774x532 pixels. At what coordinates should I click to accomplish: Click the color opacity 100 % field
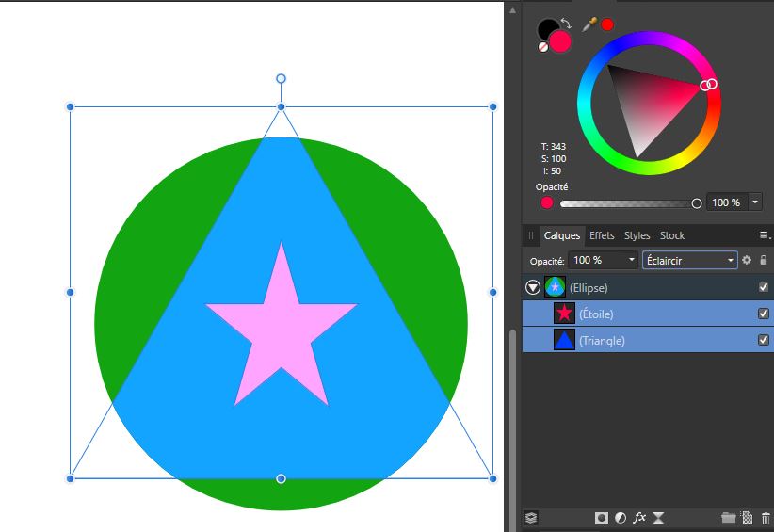[728, 202]
